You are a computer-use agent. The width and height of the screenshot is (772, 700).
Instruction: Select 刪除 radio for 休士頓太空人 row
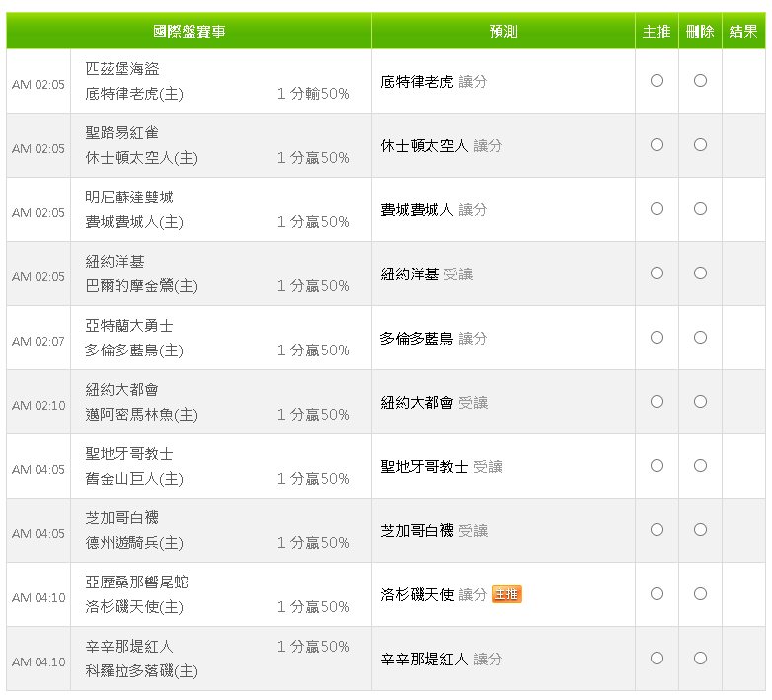700,145
